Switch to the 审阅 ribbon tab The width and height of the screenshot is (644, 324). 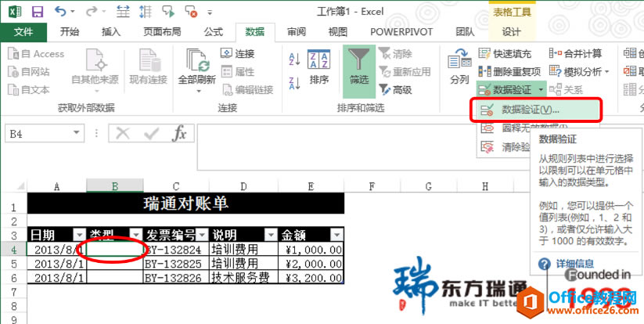pos(296,32)
